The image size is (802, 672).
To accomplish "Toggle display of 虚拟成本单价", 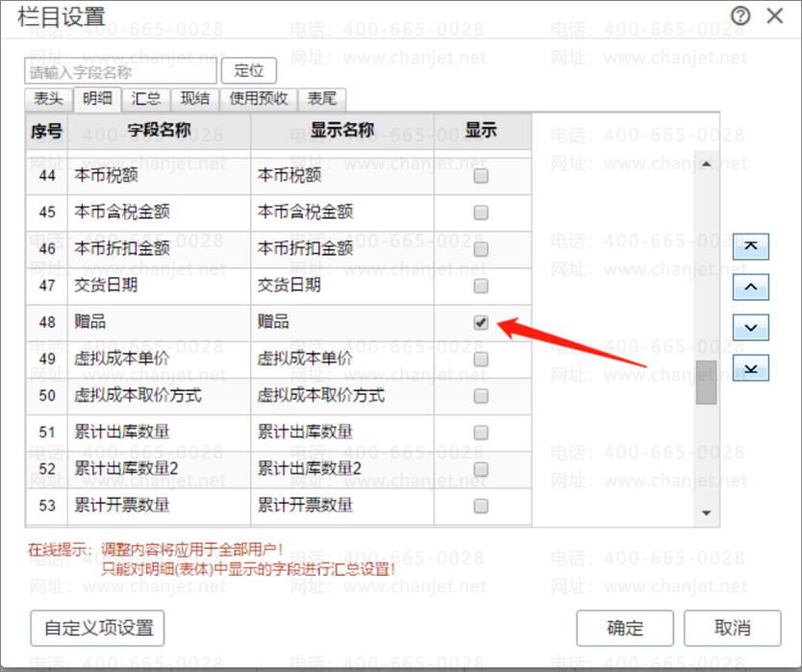I will point(481,359).
